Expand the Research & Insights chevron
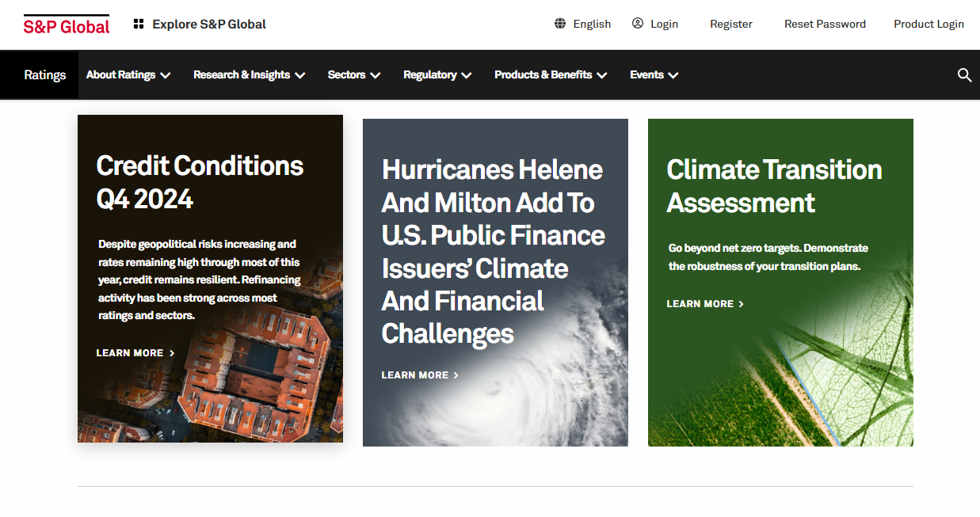Screen dimensions: 980x517 [299, 75]
